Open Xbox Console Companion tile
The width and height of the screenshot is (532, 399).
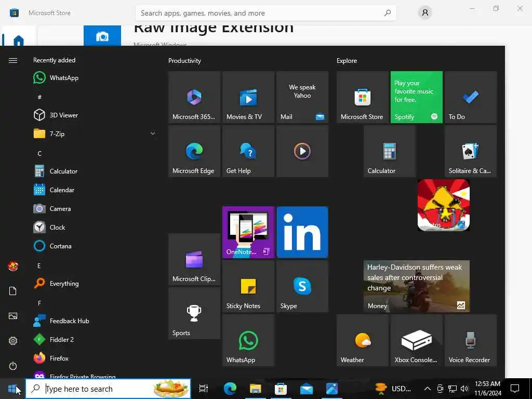[x=417, y=340]
